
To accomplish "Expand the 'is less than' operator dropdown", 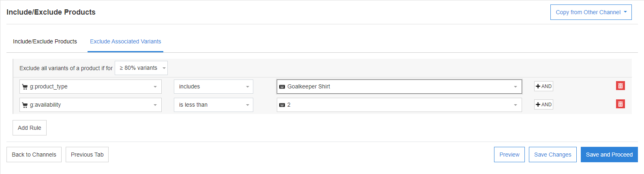I will point(213,105).
